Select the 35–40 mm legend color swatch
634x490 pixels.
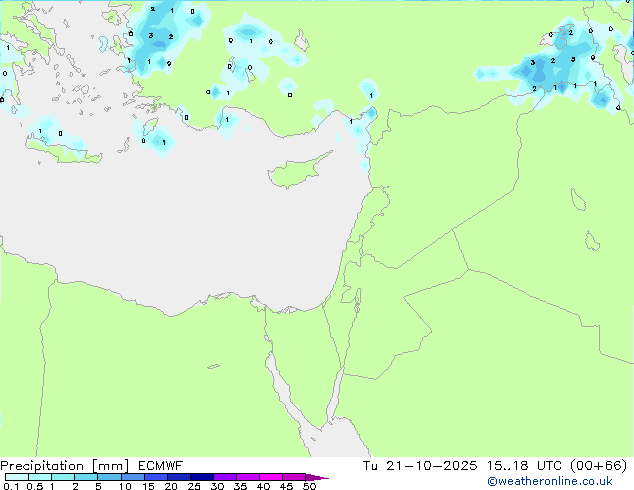click(x=248, y=477)
